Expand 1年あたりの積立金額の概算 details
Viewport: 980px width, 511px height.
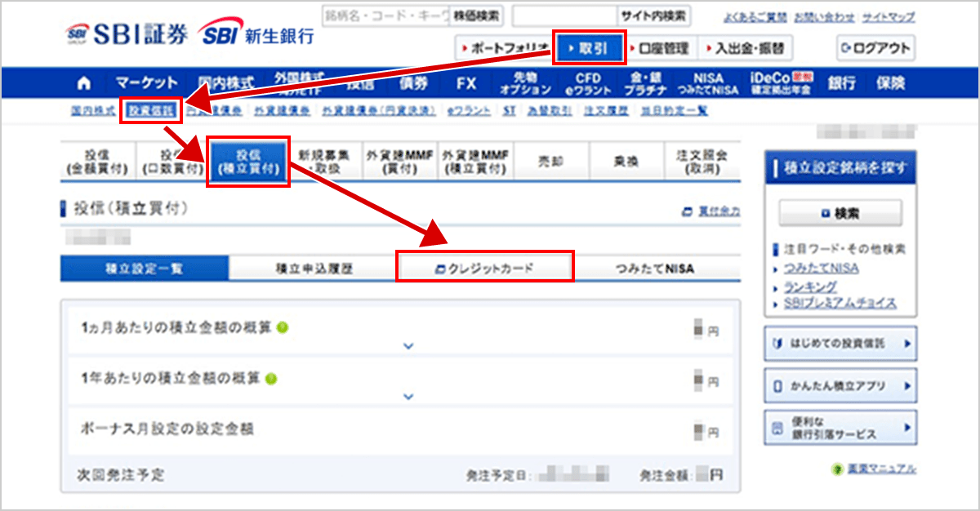pyautogui.click(x=408, y=398)
